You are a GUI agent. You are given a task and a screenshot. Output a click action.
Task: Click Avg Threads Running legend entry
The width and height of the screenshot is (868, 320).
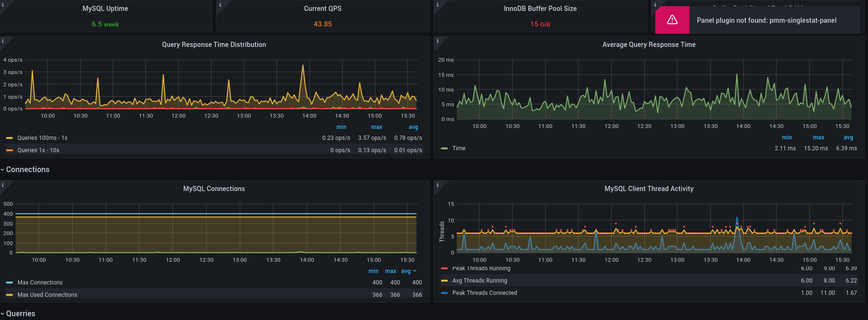(x=479, y=281)
